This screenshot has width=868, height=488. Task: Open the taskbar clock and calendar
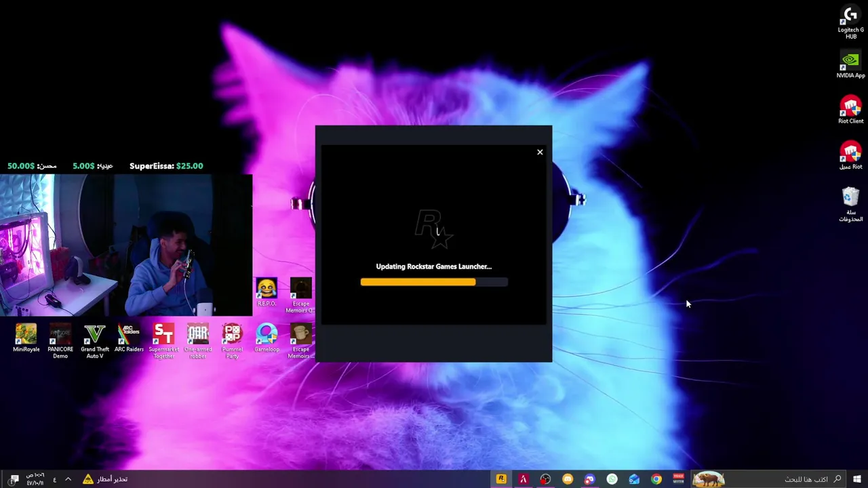pyautogui.click(x=35, y=479)
